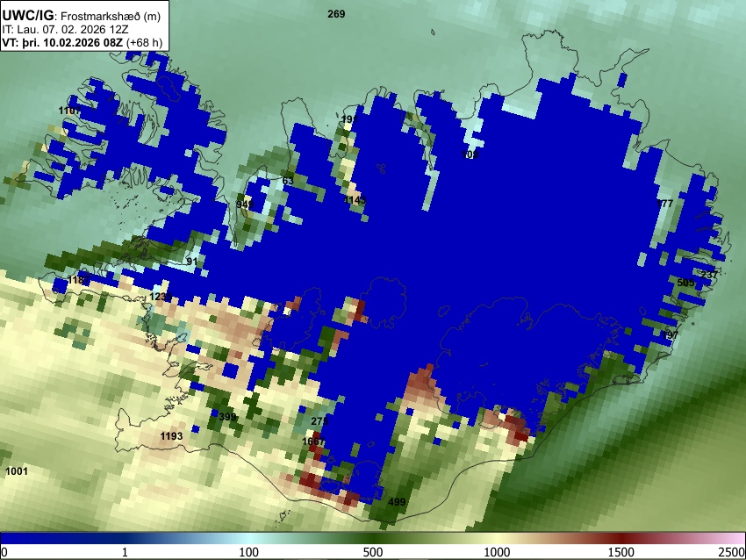Click the map value '109' in the north
This screenshot has height=560, width=746.
[x=470, y=154]
